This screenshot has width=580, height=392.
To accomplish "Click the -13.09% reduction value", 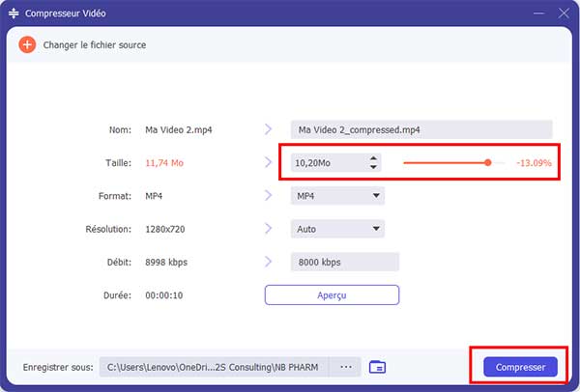I will (x=534, y=163).
